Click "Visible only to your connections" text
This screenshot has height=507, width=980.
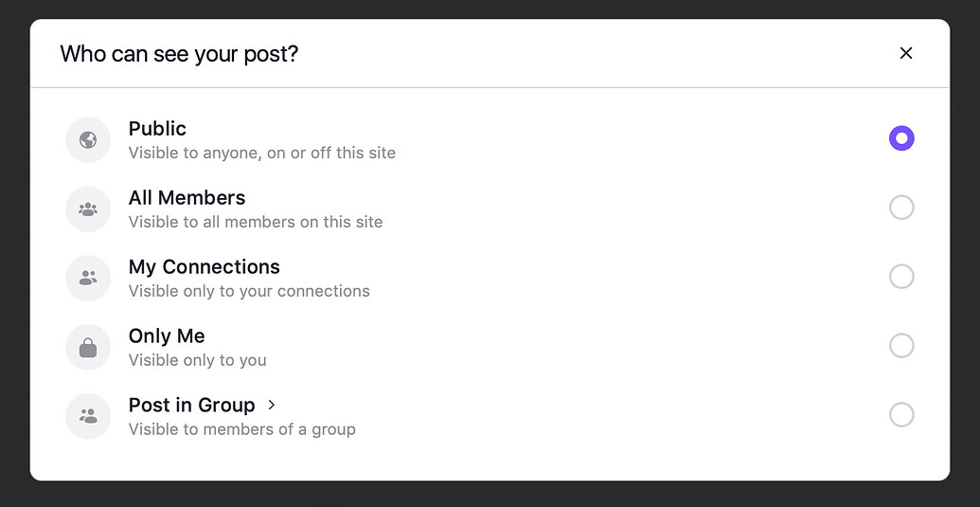[x=249, y=291]
